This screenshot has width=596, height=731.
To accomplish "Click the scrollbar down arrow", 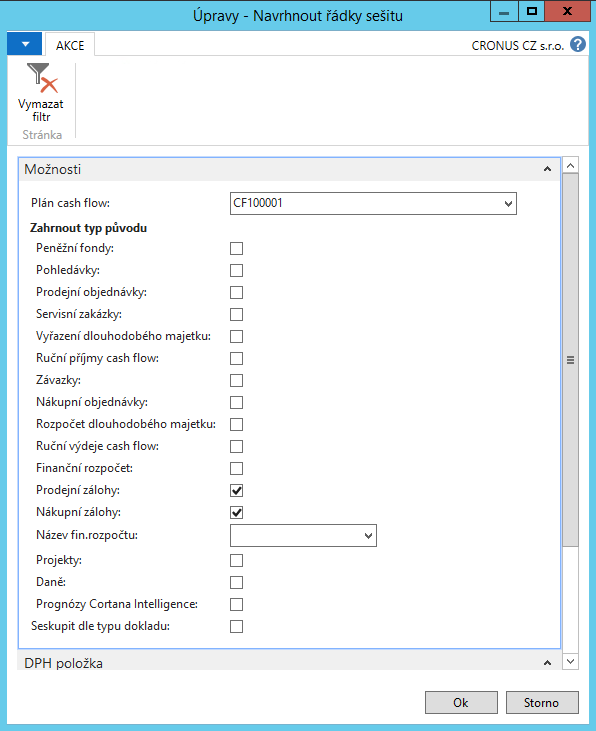I will point(571,662).
